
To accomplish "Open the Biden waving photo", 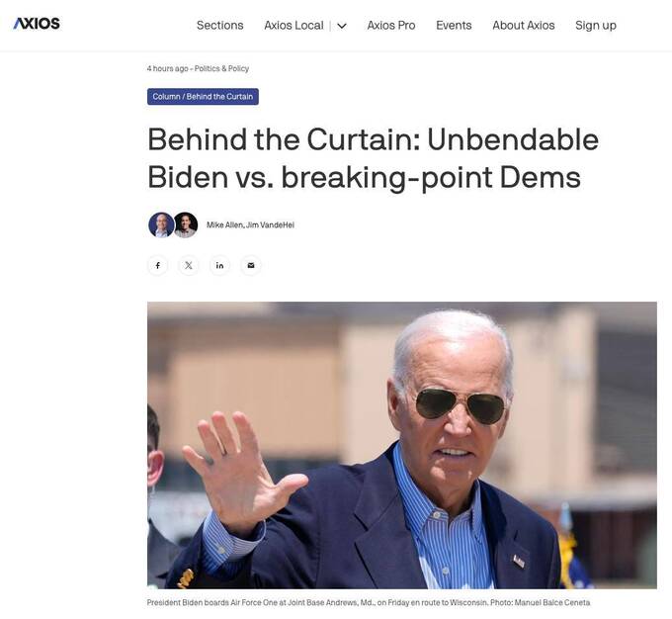I will pos(402,445).
